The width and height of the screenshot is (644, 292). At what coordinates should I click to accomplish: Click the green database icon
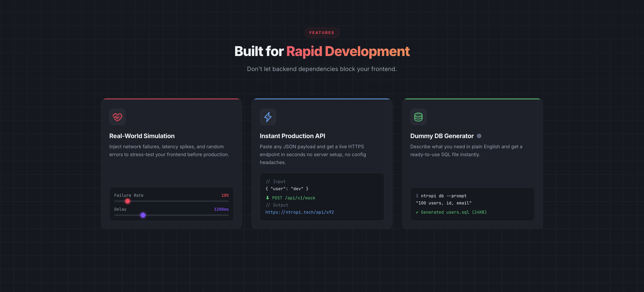coord(418,117)
